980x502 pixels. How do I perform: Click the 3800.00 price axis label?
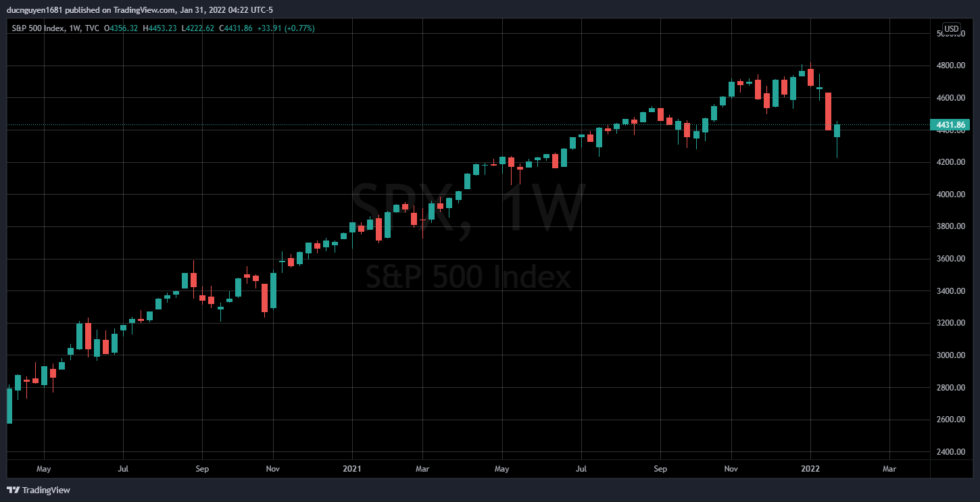pyautogui.click(x=950, y=226)
